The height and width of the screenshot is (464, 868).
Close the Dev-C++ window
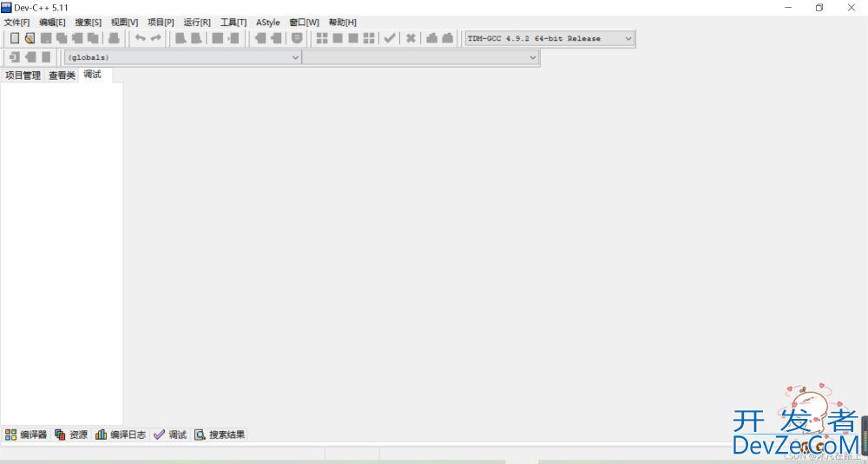(852, 8)
